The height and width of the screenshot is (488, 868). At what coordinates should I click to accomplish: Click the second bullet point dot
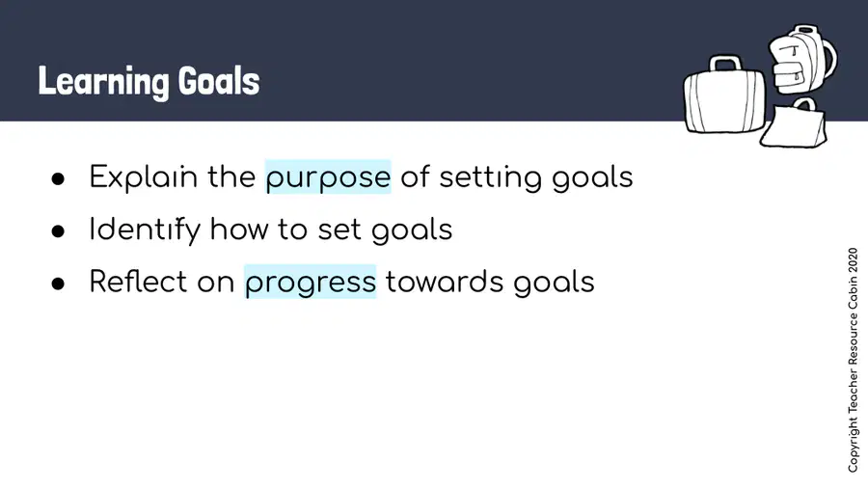point(58,230)
